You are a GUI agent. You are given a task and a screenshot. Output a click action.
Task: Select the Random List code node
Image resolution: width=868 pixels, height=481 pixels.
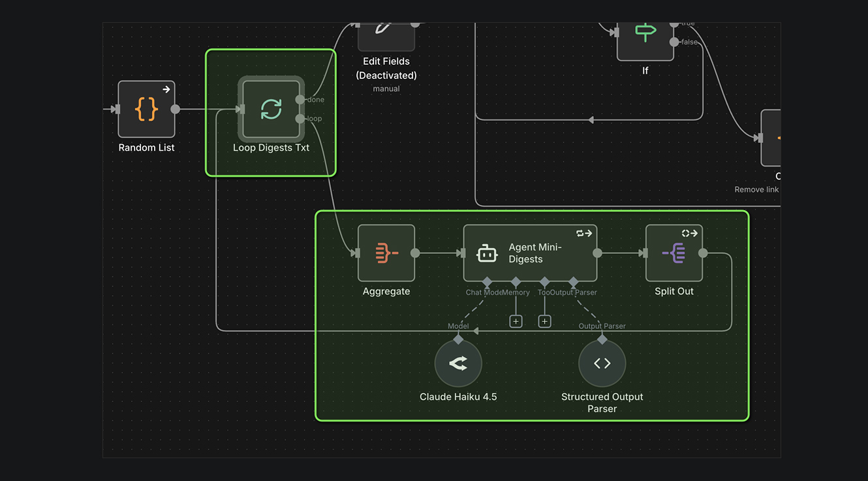146,109
